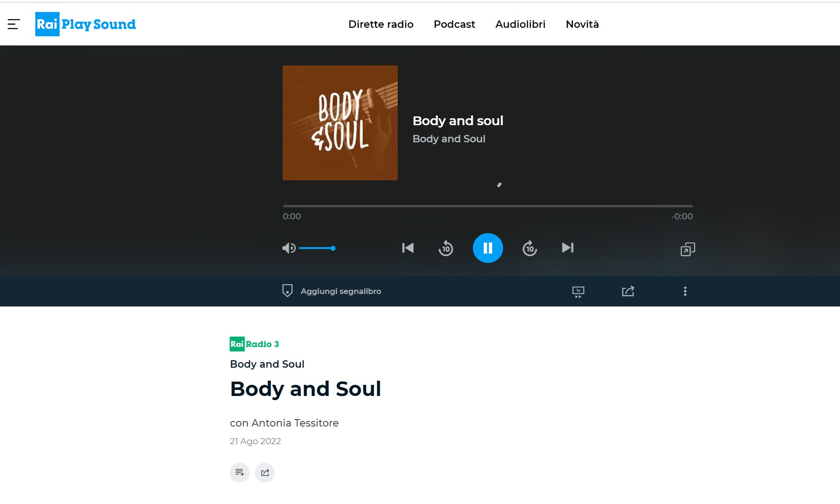840x504 pixels.
Task: Click the player subtitle Body and Soul
Action: pyautogui.click(x=449, y=139)
